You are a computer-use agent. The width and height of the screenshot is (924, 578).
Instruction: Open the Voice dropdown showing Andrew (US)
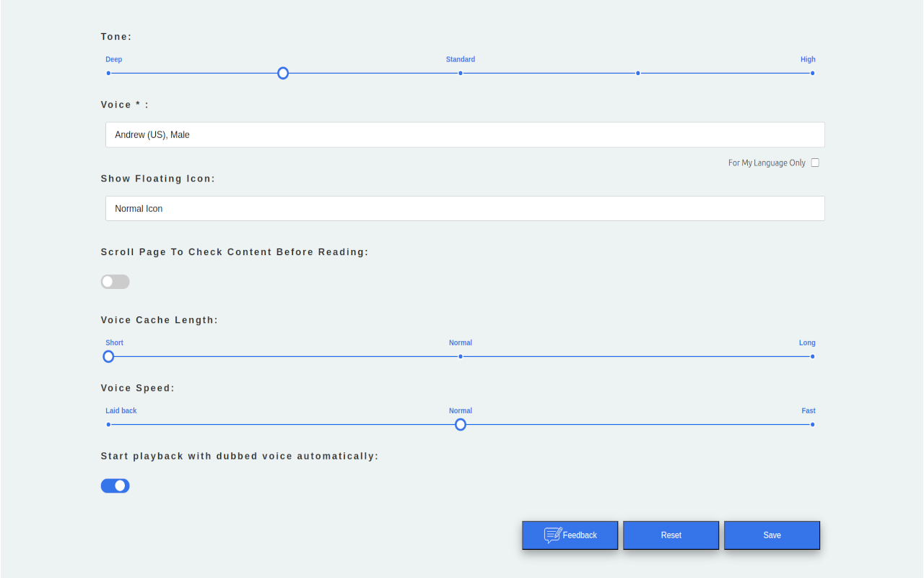coord(464,134)
